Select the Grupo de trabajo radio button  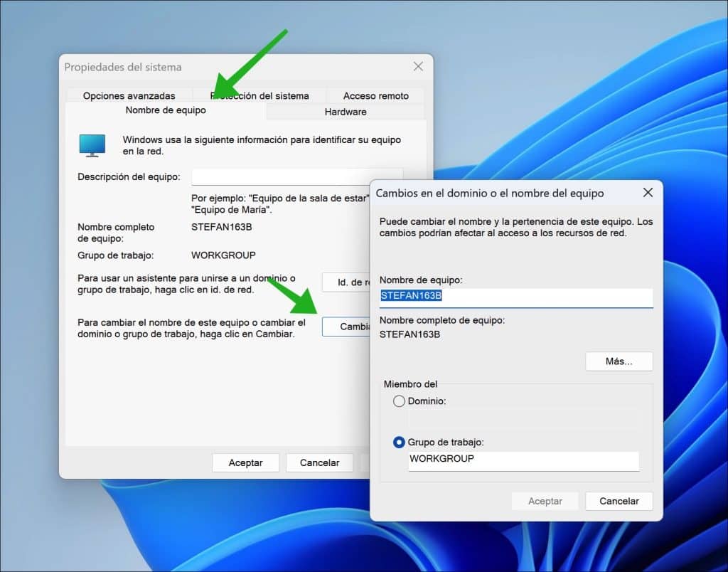(x=399, y=443)
